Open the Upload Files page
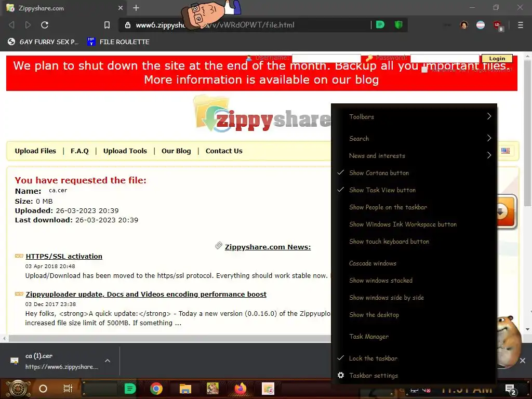 [x=35, y=151]
